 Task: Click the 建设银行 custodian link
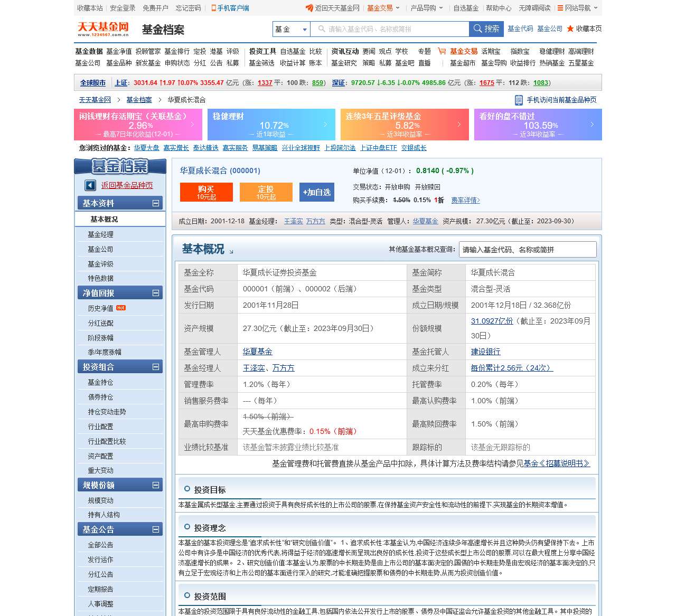[x=486, y=352]
